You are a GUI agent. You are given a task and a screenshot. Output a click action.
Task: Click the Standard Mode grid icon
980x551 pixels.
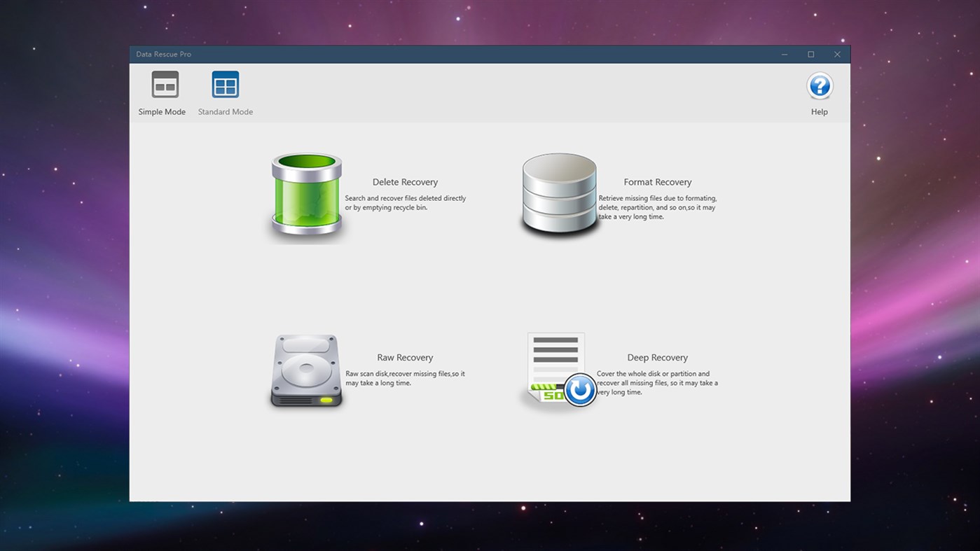(x=225, y=83)
